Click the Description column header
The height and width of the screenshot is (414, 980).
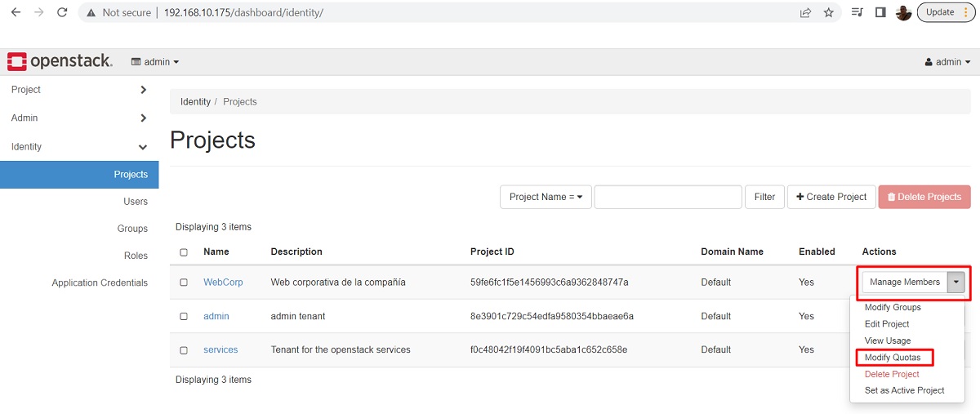[x=296, y=252]
